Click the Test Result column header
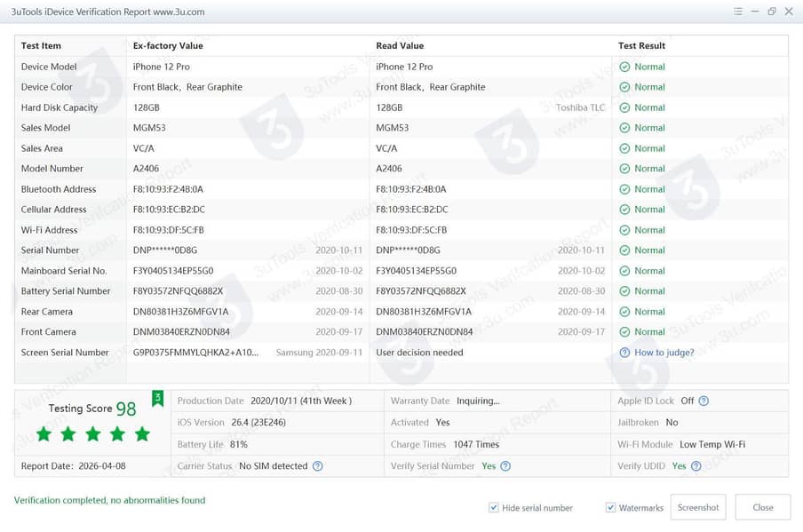803x532 pixels. point(641,45)
